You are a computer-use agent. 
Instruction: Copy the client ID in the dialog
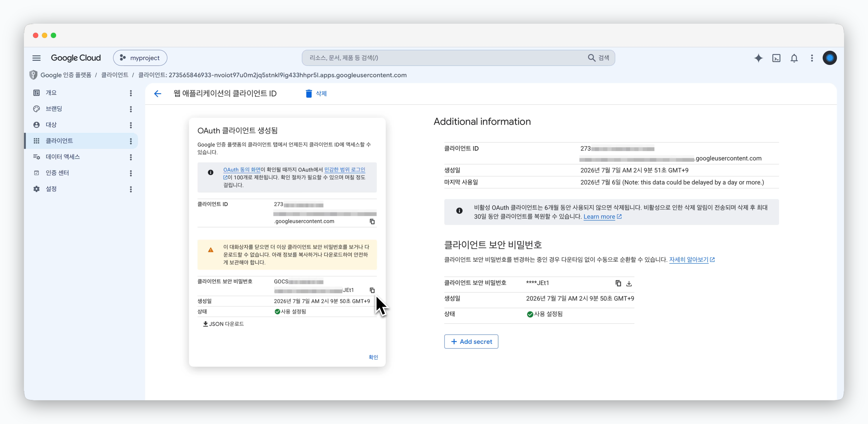pyautogui.click(x=372, y=222)
